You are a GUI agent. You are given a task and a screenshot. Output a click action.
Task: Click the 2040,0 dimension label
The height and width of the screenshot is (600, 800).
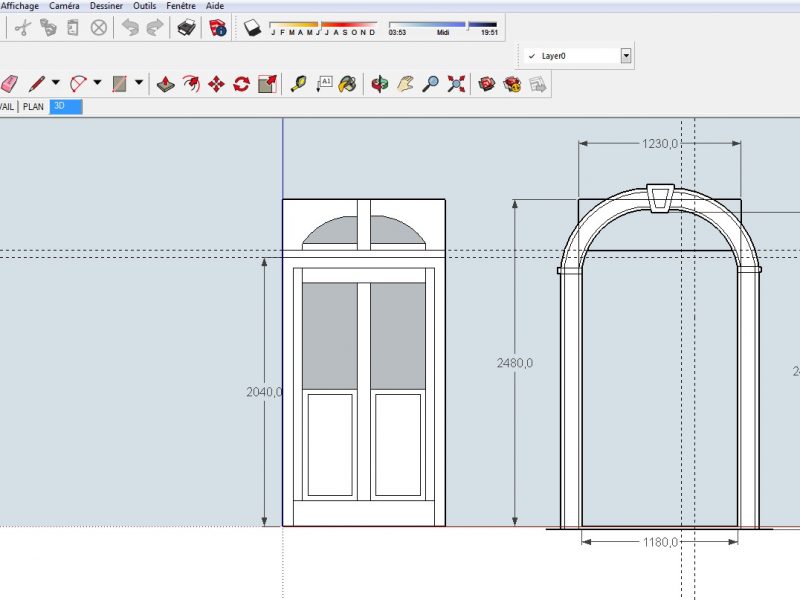pos(264,392)
